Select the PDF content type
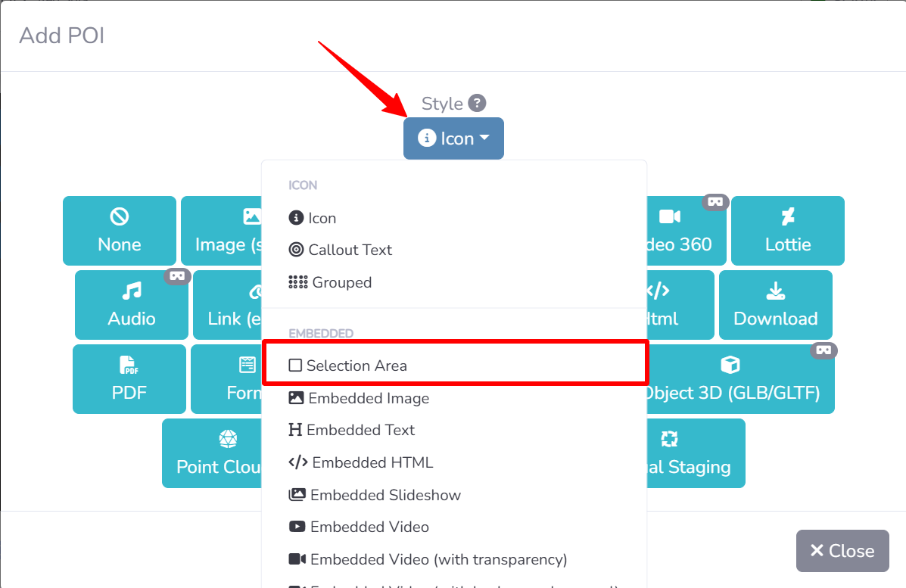This screenshot has width=906, height=588. (129, 379)
